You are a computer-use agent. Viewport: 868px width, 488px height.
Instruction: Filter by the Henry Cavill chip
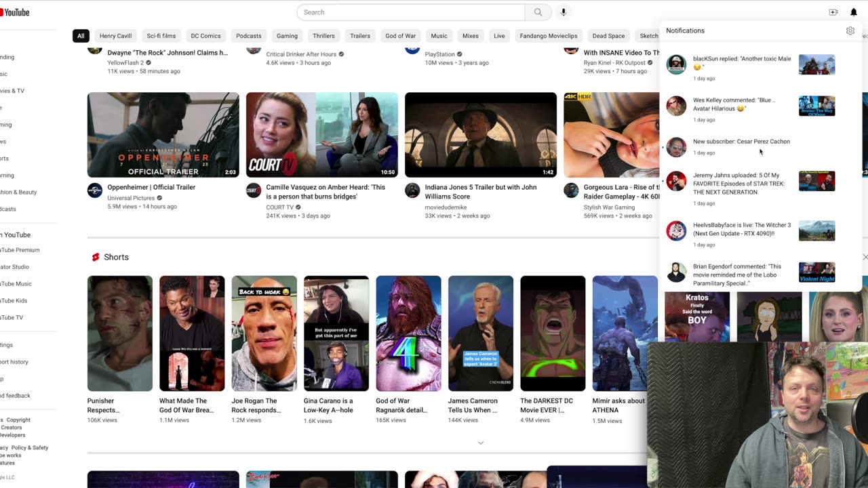(x=115, y=36)
